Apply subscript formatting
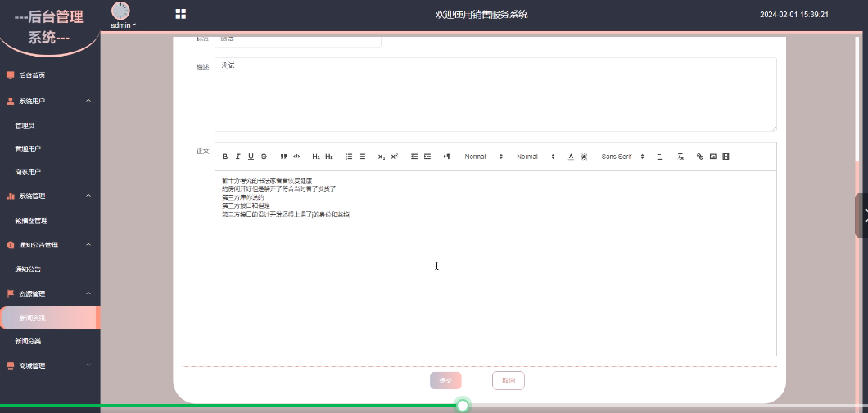The image size is (868, 413). [382, 157]
